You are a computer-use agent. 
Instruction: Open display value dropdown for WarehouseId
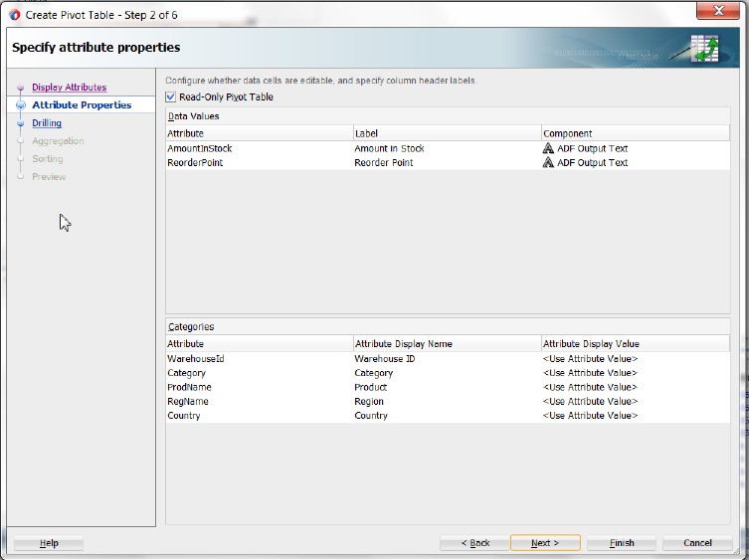pos(636,359)
